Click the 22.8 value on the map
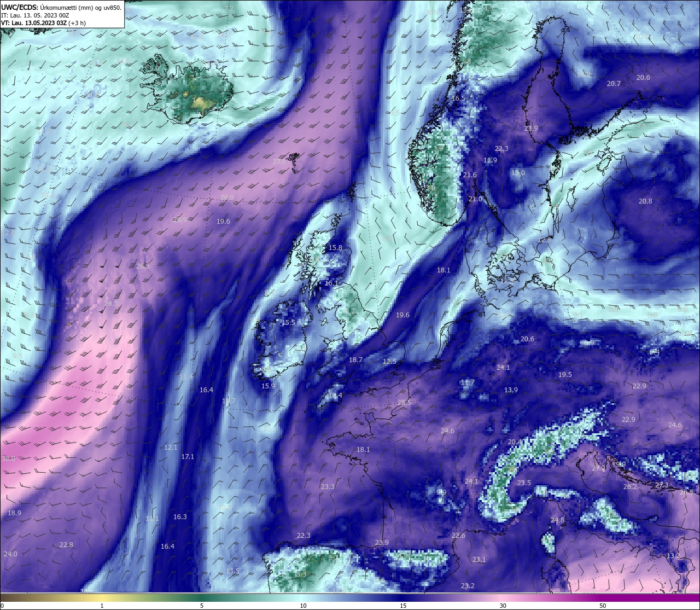700x610 pixels. point(66,544)
